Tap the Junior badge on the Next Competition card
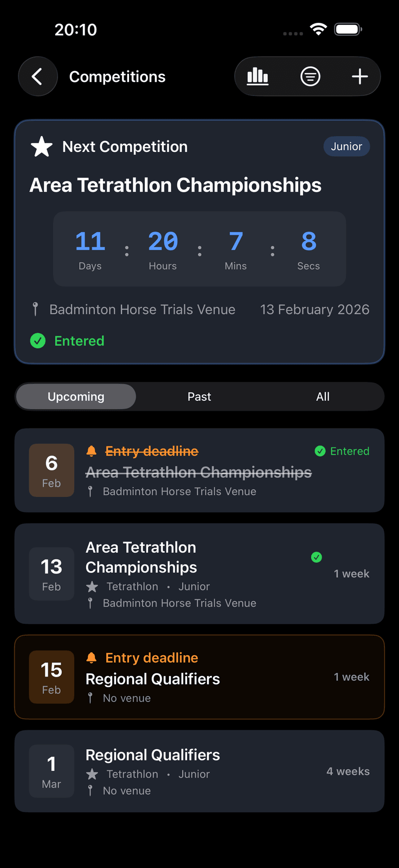This screenshot has width=399, height=868. [346, 146]
